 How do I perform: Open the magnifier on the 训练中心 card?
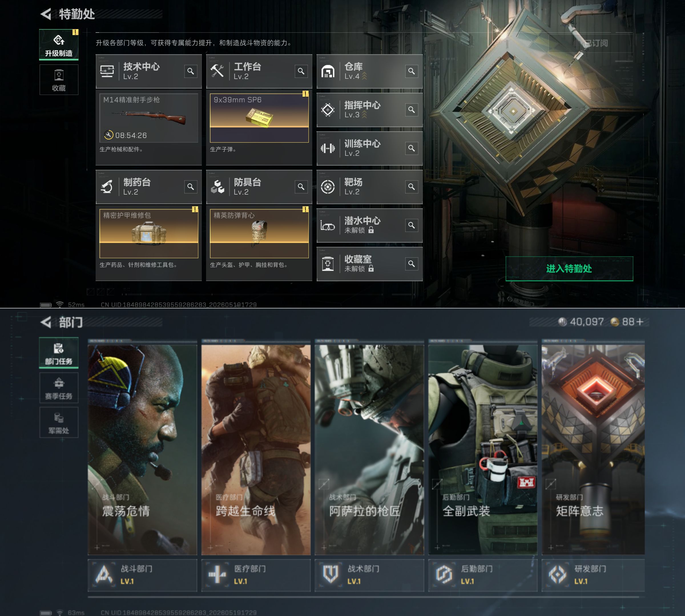click(x=411, y=148)
